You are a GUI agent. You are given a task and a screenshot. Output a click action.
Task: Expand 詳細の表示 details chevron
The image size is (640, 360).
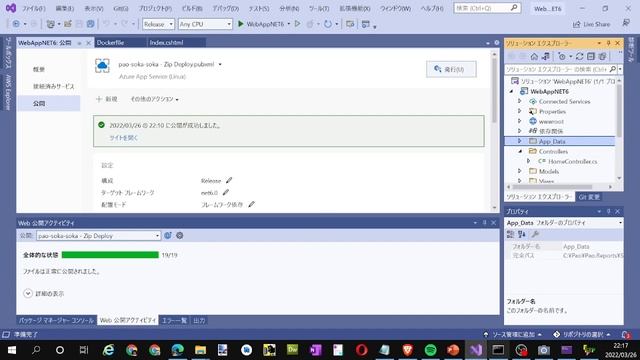(x=28, y=293)
